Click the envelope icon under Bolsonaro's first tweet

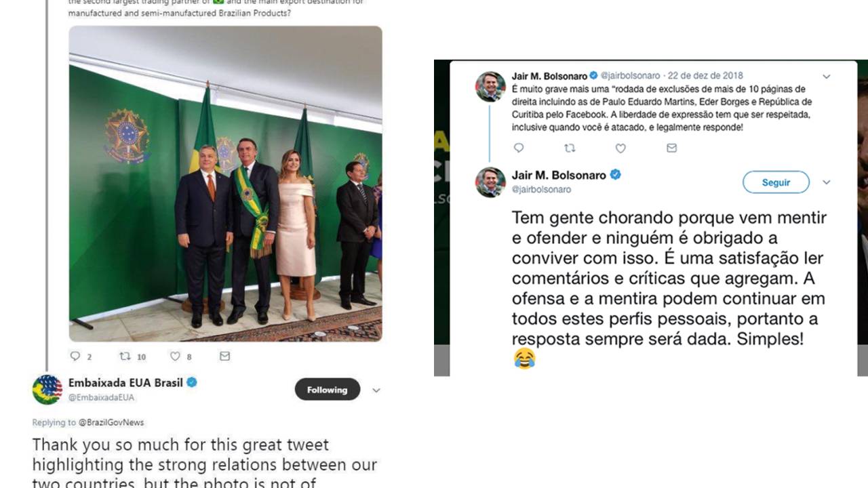tap(671, 148)
